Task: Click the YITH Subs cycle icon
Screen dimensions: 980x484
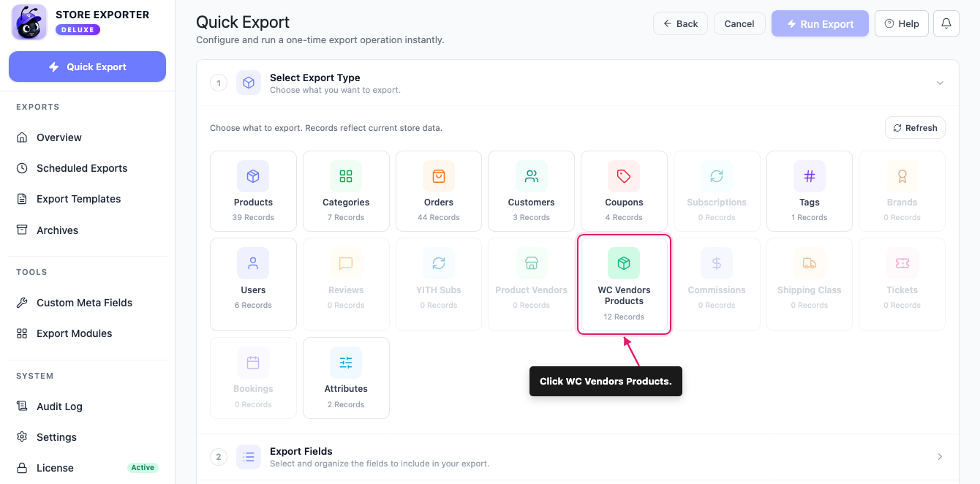Action: (439, 263)
